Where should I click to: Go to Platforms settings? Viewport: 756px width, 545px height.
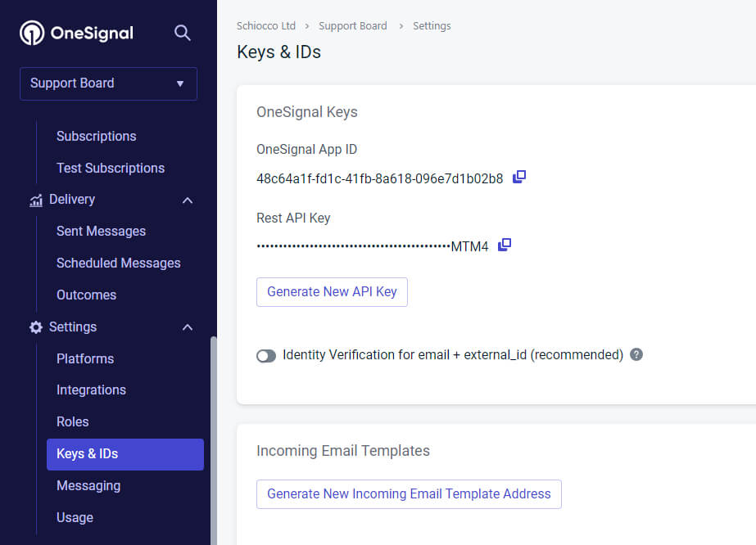click(85, 359)
